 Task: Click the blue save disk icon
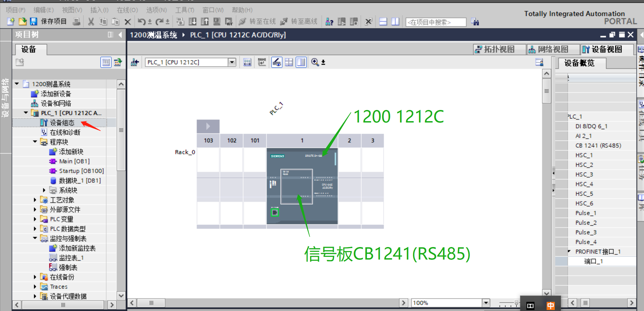pyautogui.click(x=33, y=22)
